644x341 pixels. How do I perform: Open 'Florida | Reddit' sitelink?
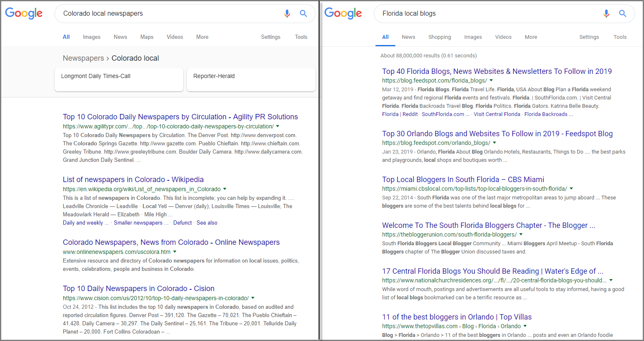pos(400,114)
